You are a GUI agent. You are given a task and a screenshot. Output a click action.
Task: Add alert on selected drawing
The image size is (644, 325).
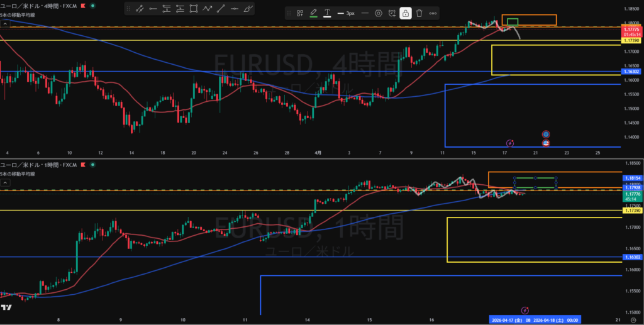tap(392, 13)
